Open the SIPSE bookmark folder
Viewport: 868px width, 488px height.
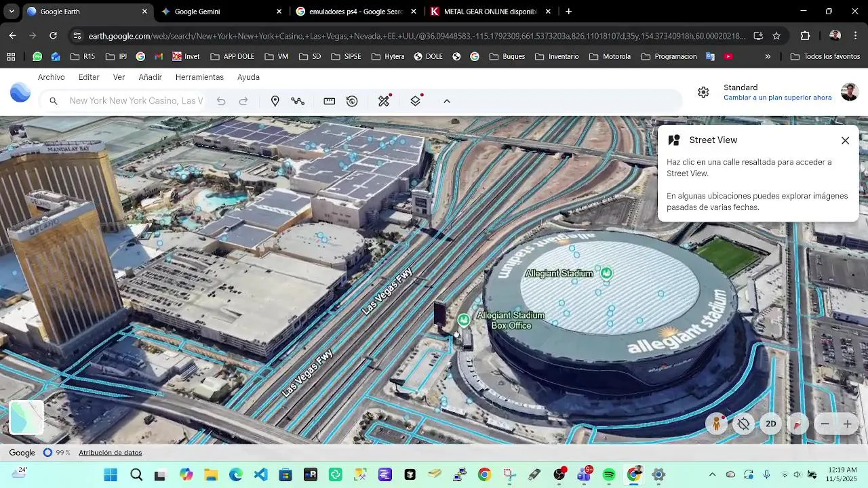pyautogui.click(x=346, y=56)
